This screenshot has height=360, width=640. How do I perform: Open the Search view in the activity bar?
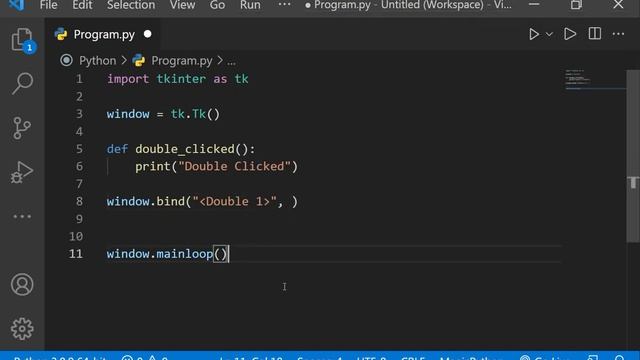pyautogui.click(x=22, y=84)
